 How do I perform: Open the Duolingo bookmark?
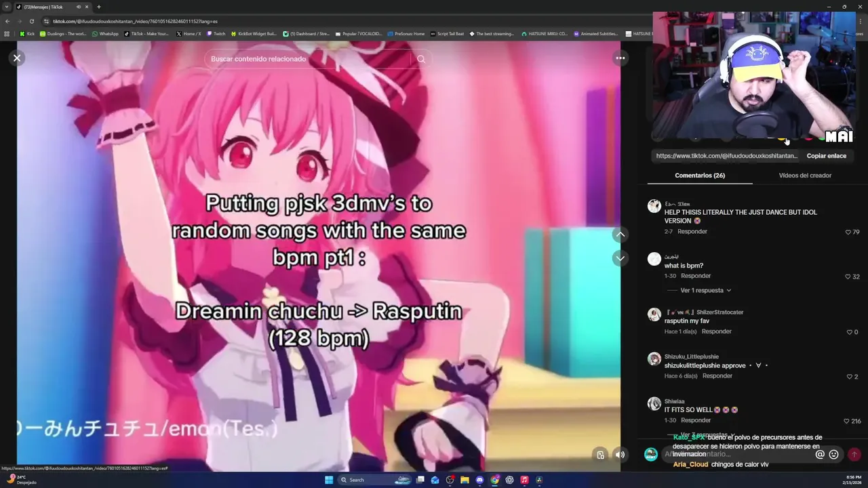point(62,33)
